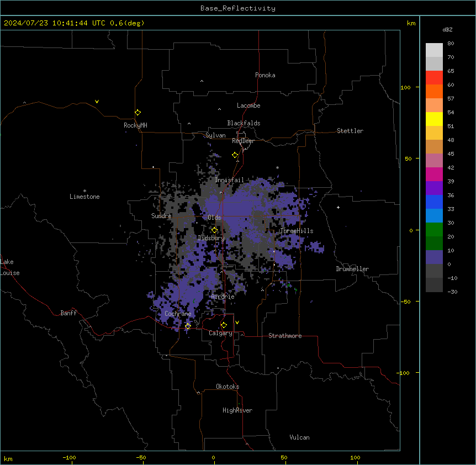Click the yellow V marker east of Calgary
The image size is (476, 465).
pyautogui.click(x=237, y=323)
